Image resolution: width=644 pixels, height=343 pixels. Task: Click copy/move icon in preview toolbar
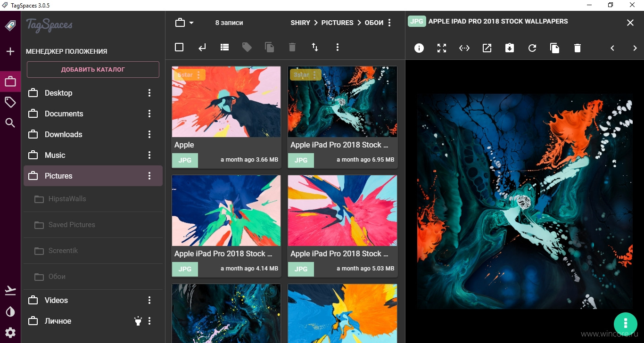click(x=555, y=48)
